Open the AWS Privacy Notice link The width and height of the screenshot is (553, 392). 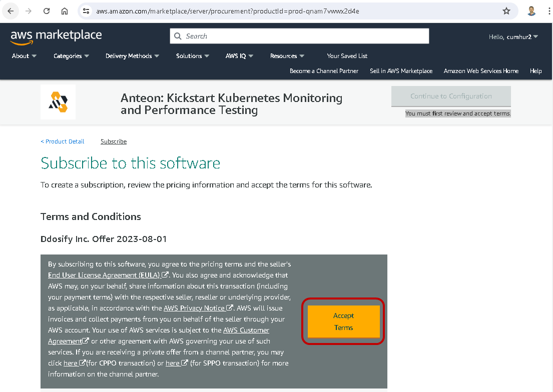point(194,308)
